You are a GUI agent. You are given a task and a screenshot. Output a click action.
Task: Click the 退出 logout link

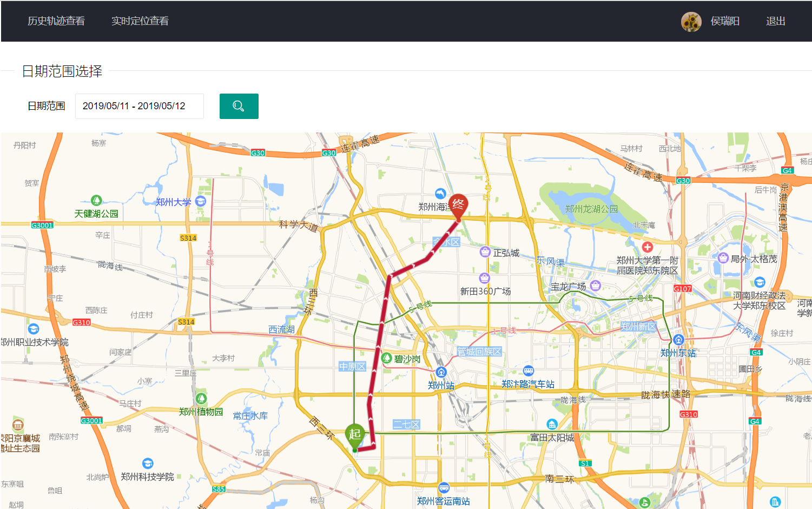[775, 21]
